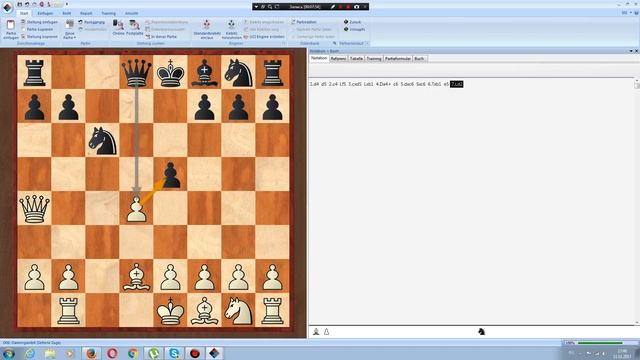Screen dimensions: 640x360
Task: Click the white queen on a4
Action: click(x=34, y=209)
